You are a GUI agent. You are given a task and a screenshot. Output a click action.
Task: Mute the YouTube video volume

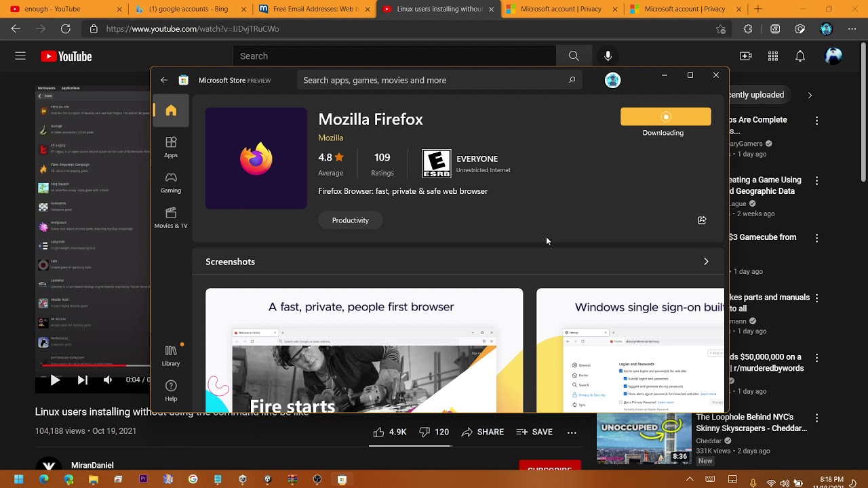[x=108, y=380]
